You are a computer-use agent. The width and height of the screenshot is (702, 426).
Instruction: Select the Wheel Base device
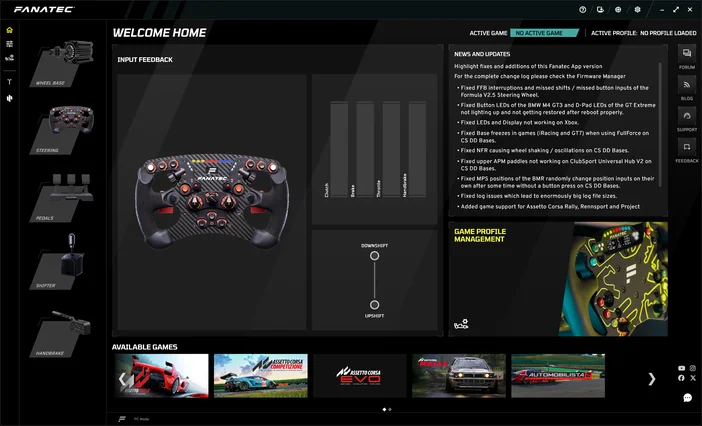pos(62,63)
